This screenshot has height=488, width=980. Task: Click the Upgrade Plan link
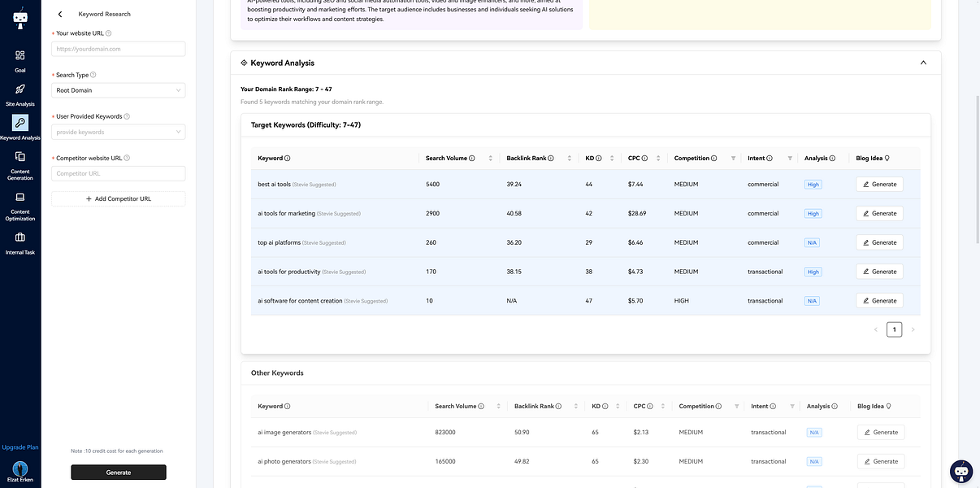20,447
